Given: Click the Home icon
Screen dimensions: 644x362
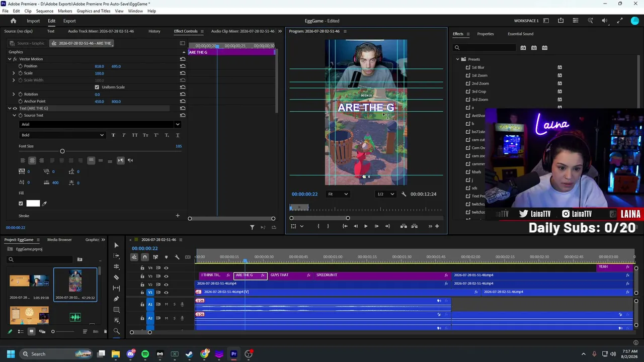Looking at the screenshot, I should click(x=13, y=21).
